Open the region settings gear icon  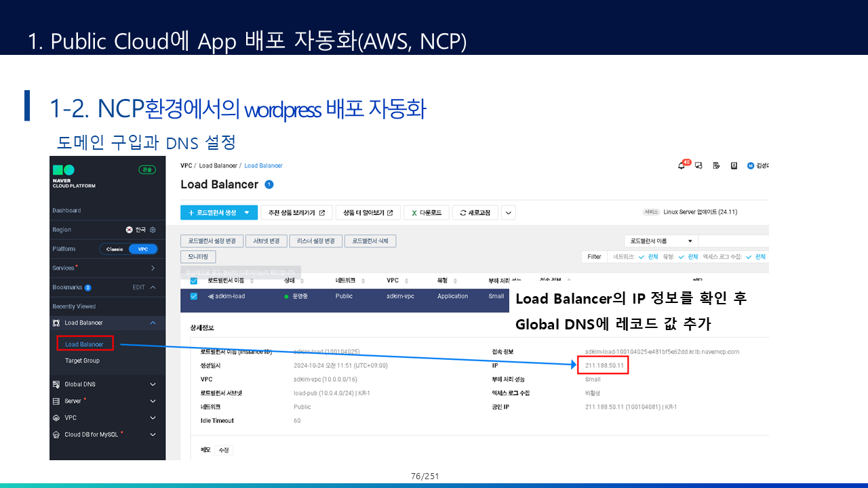tap(153, 230)
